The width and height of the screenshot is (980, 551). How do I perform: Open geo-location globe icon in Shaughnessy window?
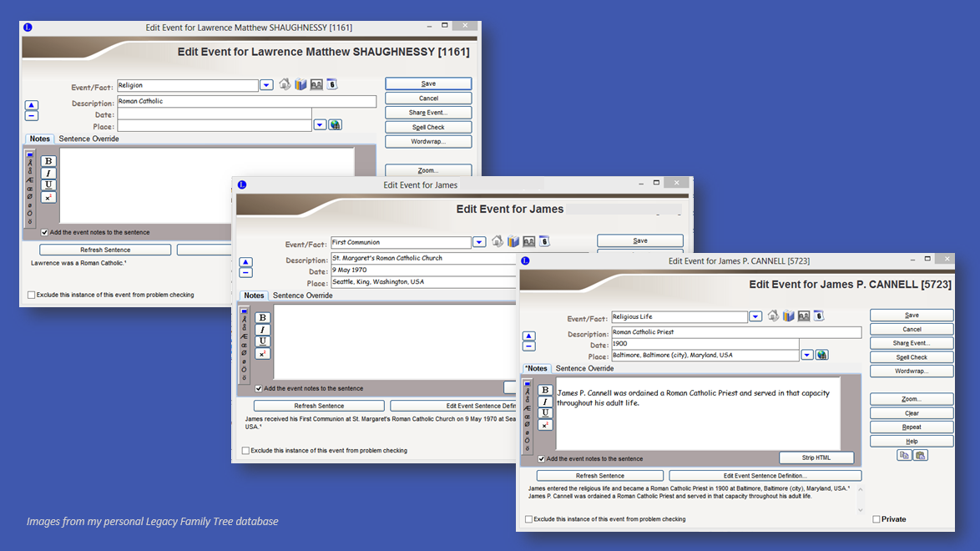pyautogui.click(x=336, y=125)
